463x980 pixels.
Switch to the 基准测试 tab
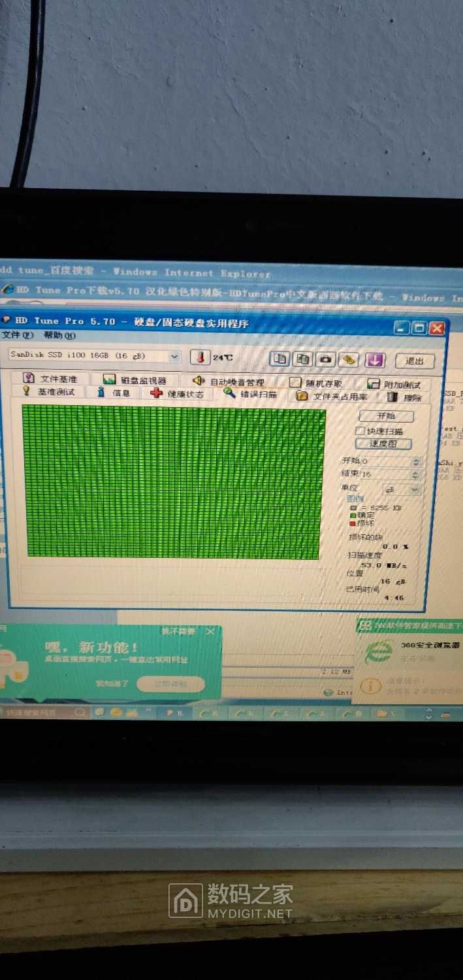pos(49,391)
